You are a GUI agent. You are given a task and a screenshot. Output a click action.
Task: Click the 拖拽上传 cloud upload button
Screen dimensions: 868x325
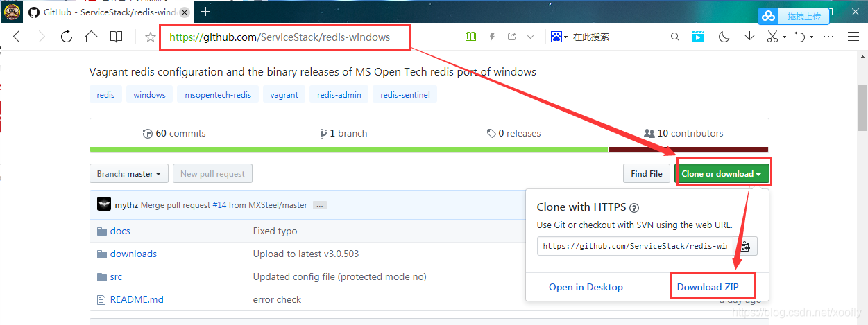[x=803, y=16]
